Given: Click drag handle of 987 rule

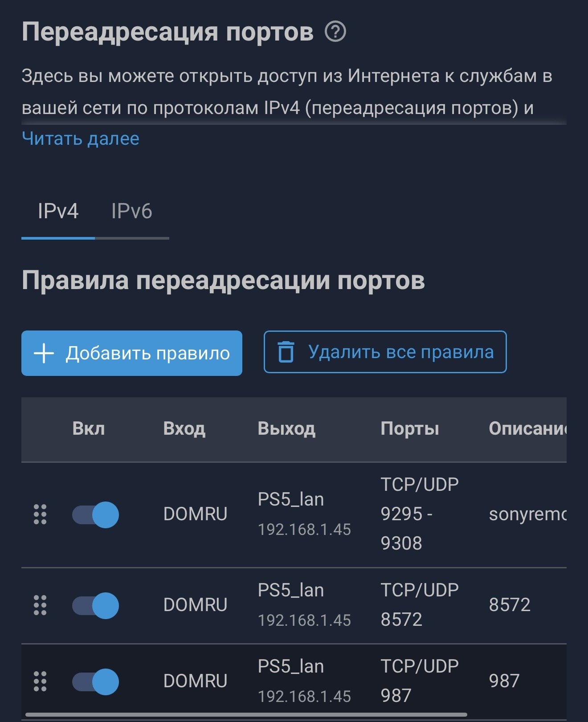Looking at the screenshot, I should (40, 681).
